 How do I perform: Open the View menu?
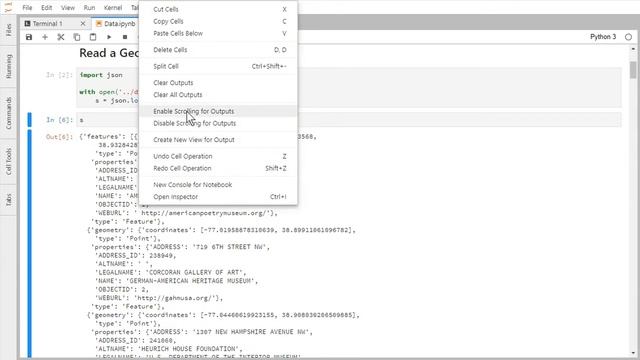[x=68, y=8]
